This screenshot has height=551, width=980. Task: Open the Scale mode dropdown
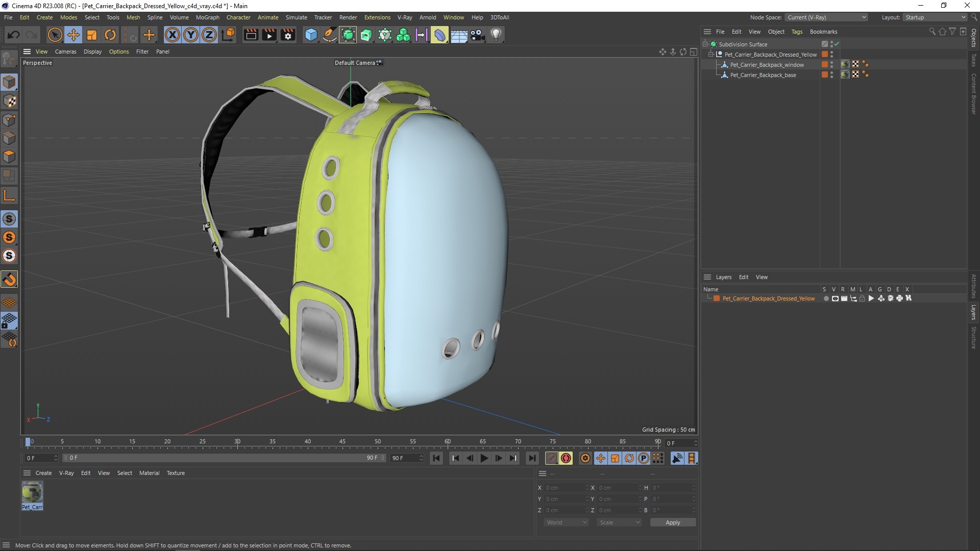click(x=619, y=522)
